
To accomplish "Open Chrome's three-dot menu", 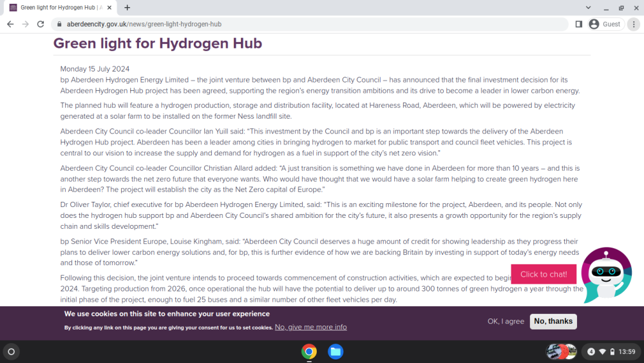I will coord(634,25).
